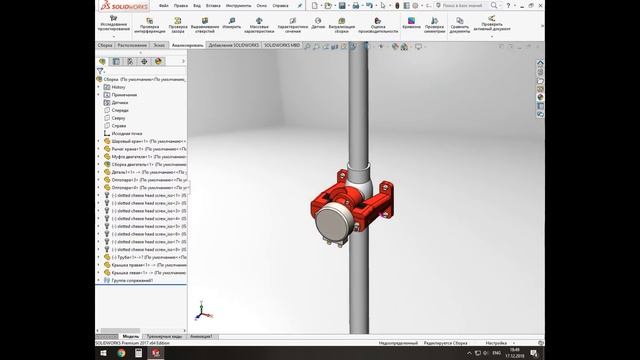
Task: Select Спереди plane in the tree
Action: pos(120,110)
